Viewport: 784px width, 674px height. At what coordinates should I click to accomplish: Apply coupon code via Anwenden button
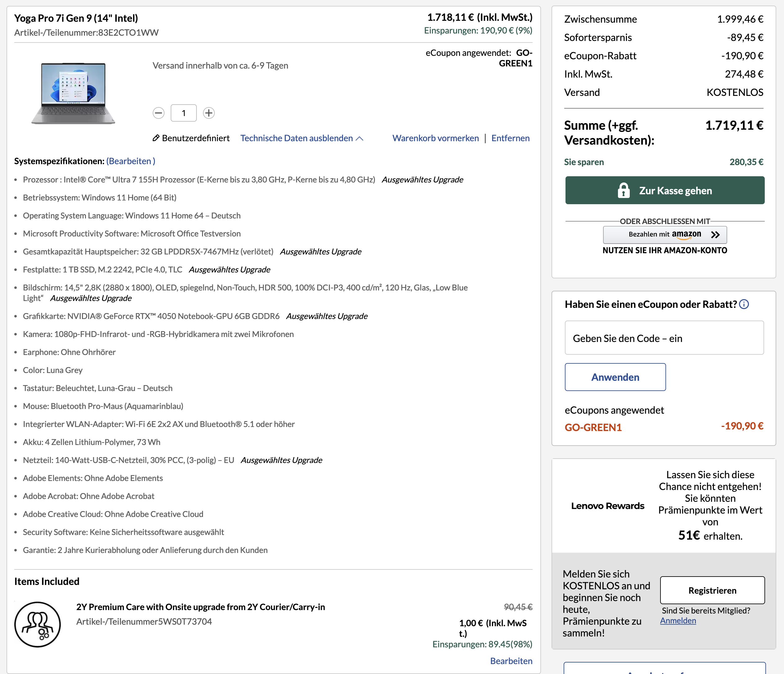point(615,377)
